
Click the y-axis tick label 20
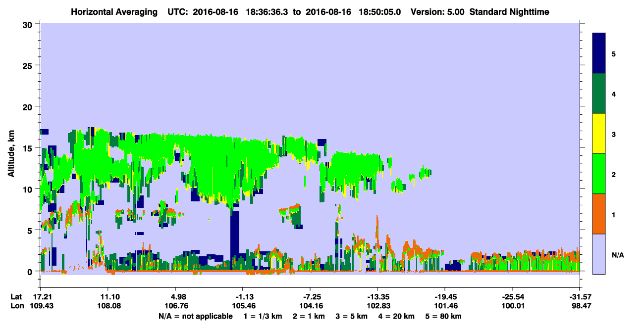29,107
